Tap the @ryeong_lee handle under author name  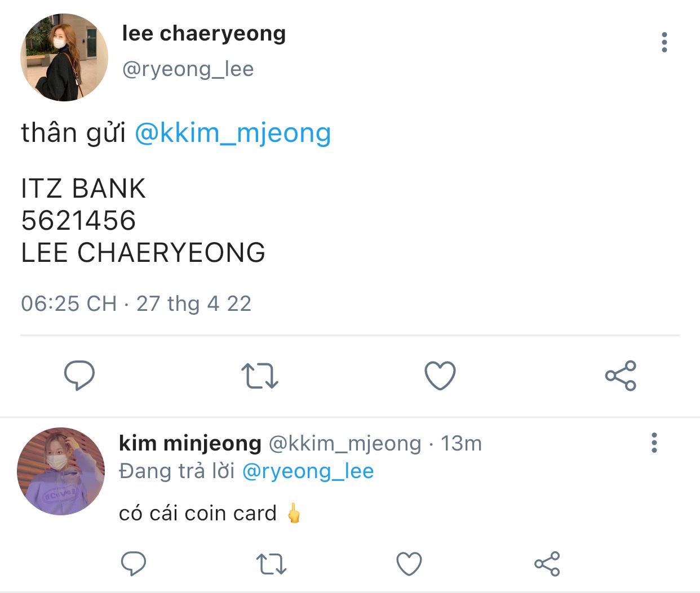coord(188,69)
